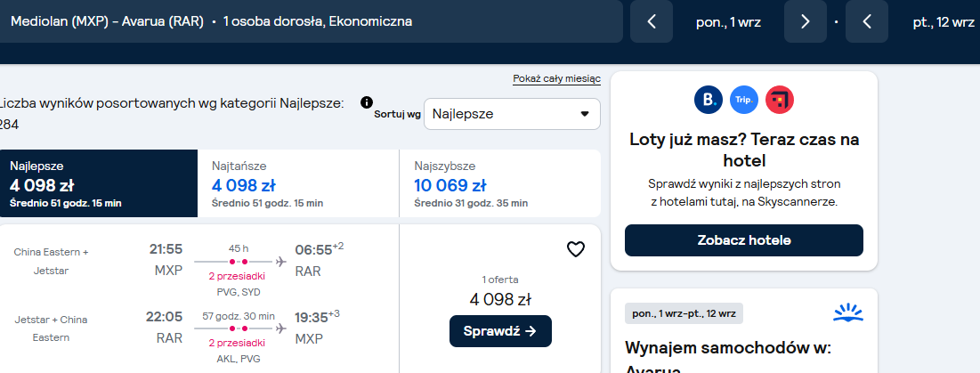
Task: Select the Najszybsze tab
Action: coord(500,183)
